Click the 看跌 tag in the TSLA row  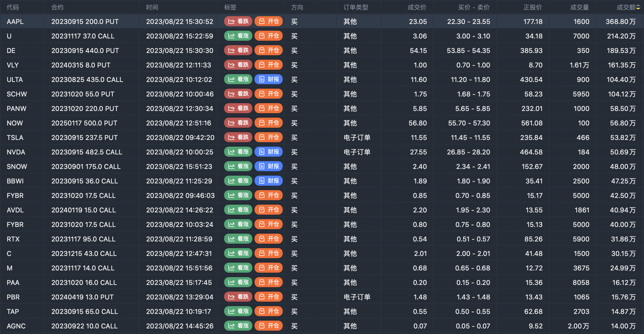click(238, 137)
